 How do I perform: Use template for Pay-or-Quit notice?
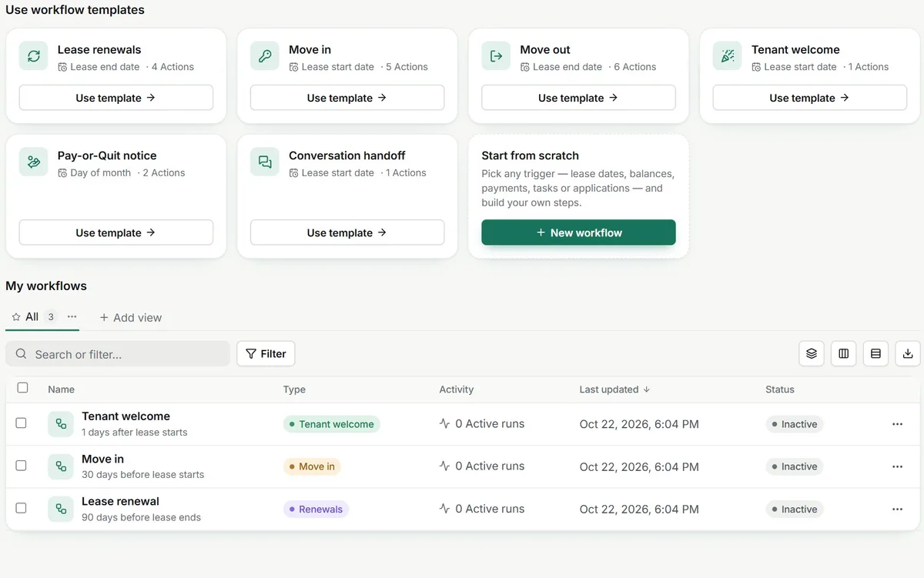(115, 232)
